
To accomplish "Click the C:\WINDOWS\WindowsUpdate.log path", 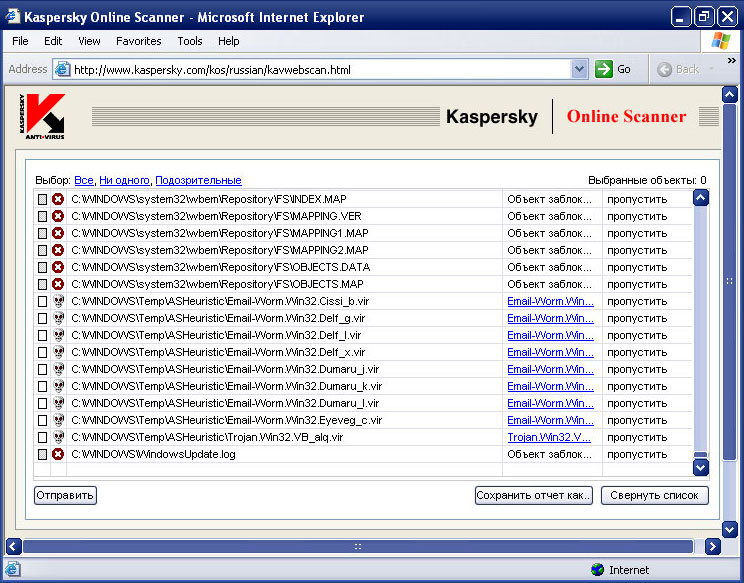I will [x=153, y=454].
